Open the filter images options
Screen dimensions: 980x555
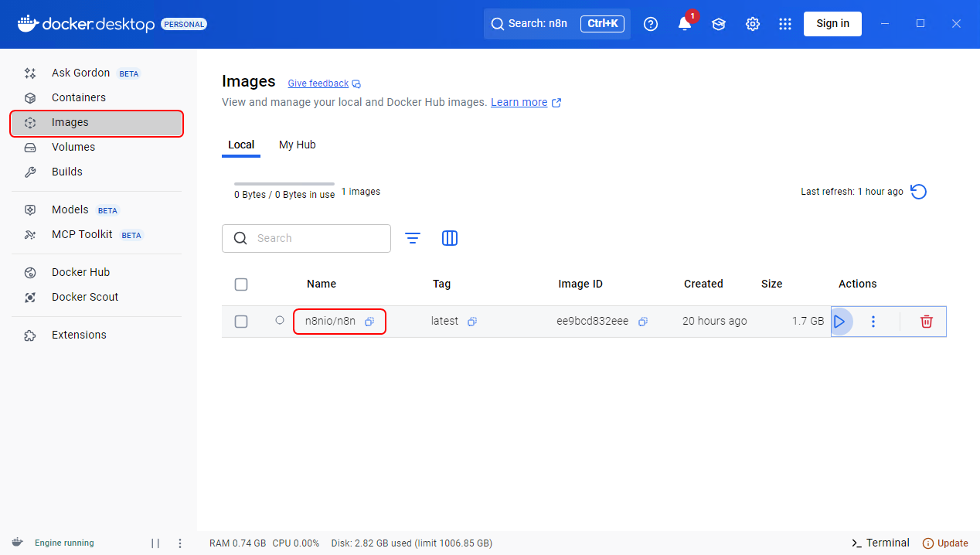coord(413,238)
